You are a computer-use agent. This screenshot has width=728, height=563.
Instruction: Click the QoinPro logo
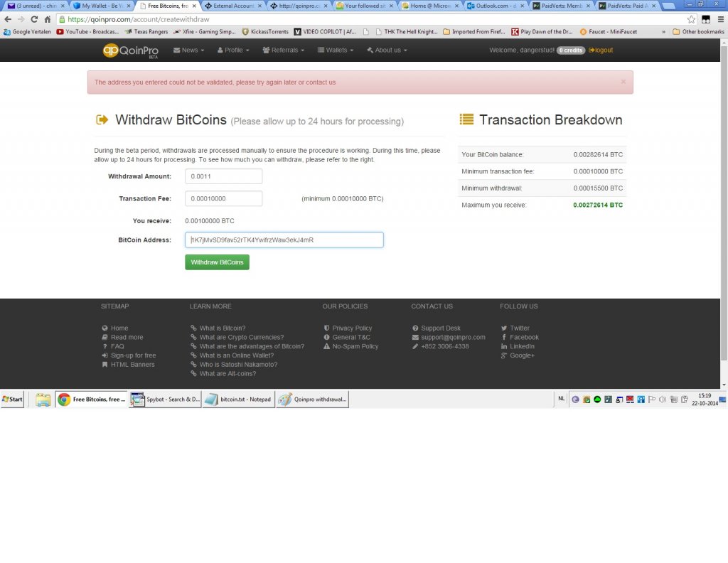point(131,50)
